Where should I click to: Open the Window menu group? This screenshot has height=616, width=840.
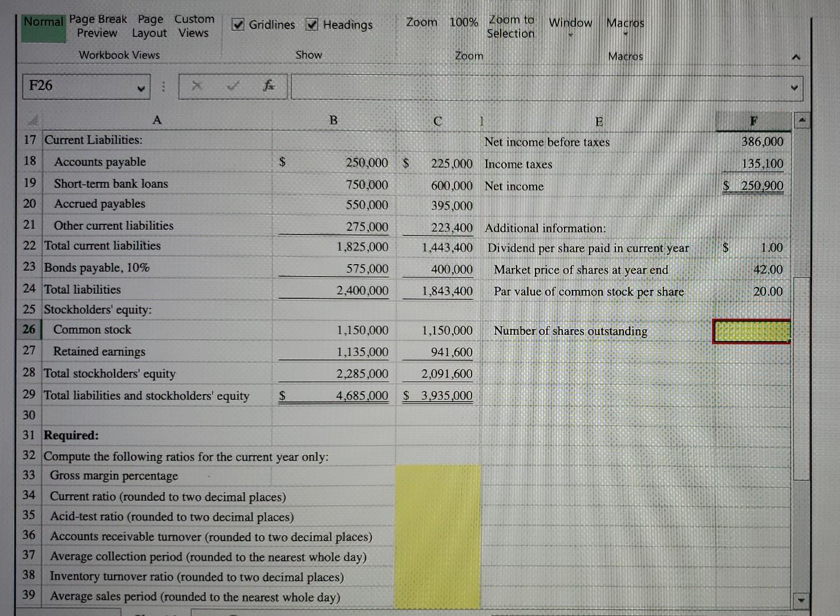[570, 22]
